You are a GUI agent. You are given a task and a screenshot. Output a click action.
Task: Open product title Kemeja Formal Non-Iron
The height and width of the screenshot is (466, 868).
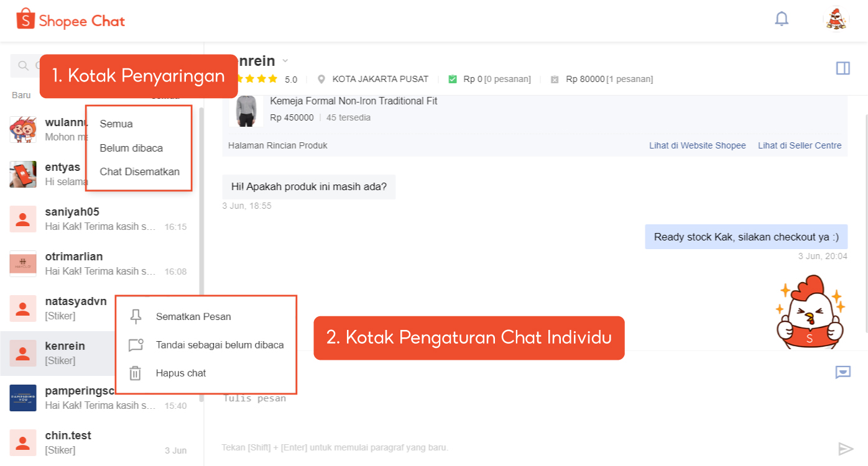pyautogui.click(x=354, y=101)
